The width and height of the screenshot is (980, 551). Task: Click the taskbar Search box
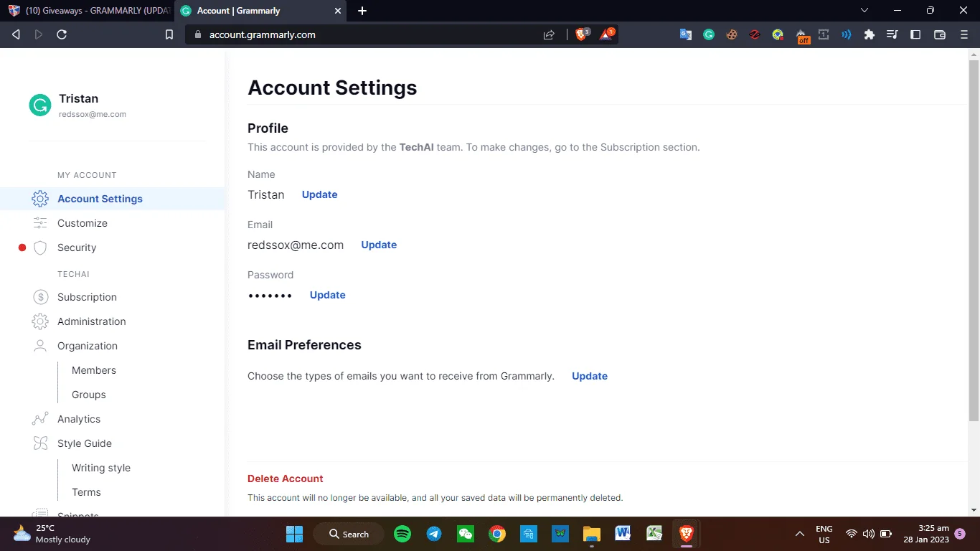349,534
